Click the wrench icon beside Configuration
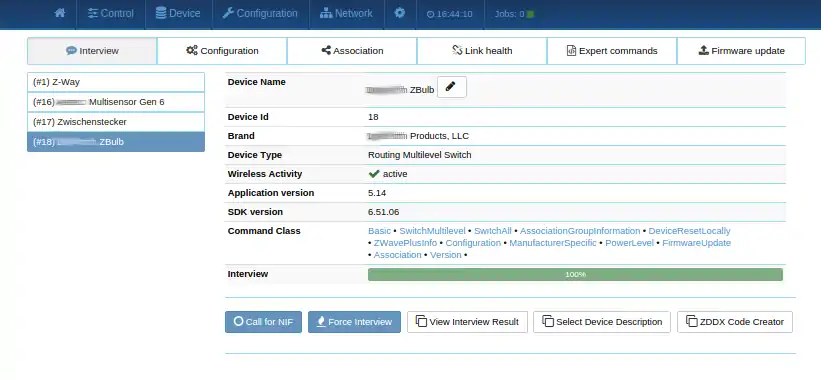 (228, 13)
